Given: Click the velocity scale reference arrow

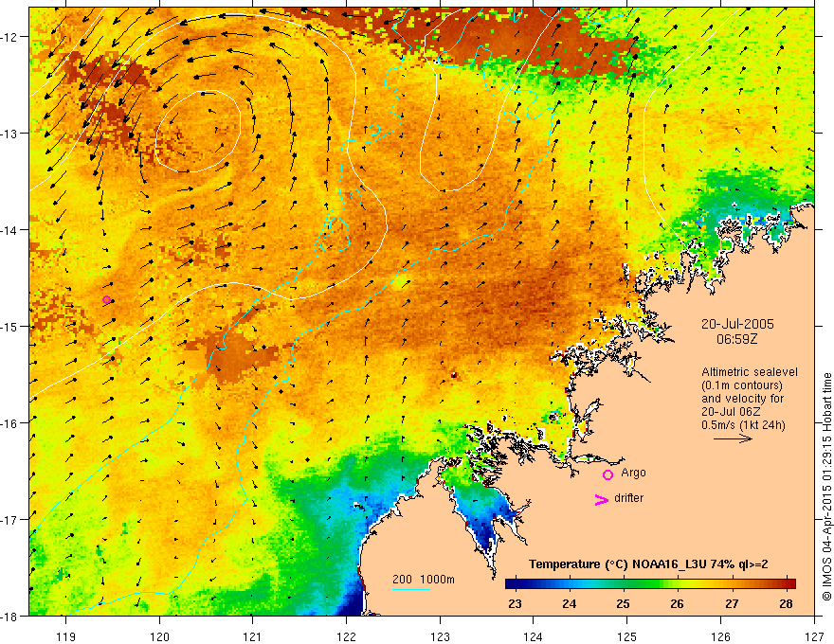Looking at the screenshot, I should [x=733, y=438].
